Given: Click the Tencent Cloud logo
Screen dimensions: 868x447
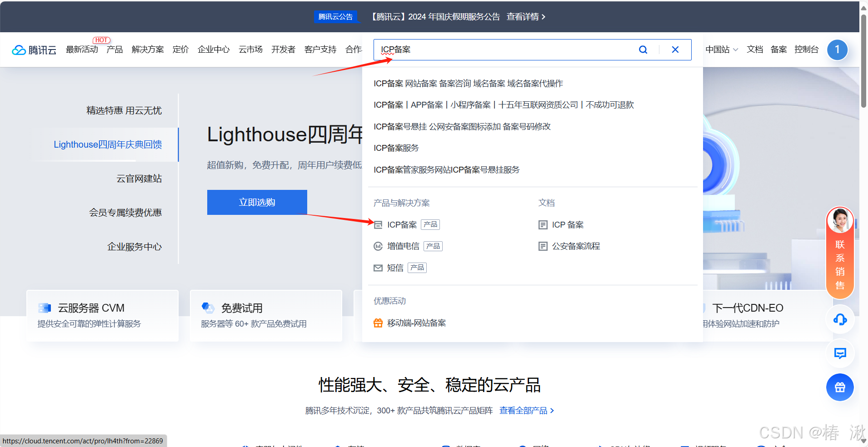Looking at the screenshot, I should pos(34,50).
